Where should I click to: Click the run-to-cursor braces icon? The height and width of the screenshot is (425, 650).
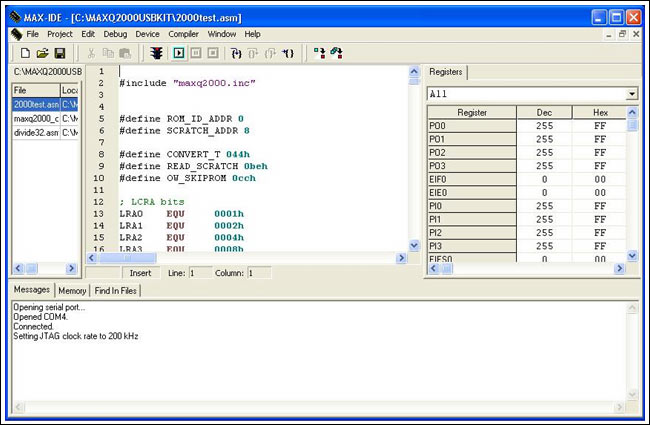288,52
